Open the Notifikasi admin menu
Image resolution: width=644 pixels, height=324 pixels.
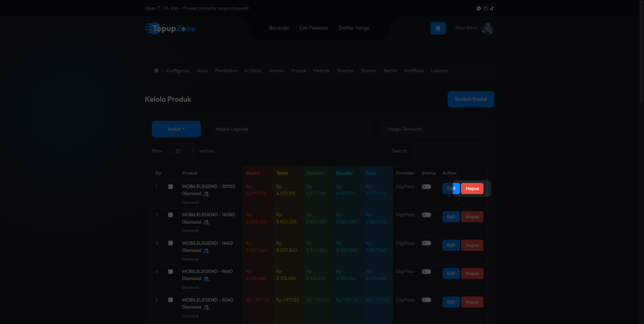click(x=414, y=71)
